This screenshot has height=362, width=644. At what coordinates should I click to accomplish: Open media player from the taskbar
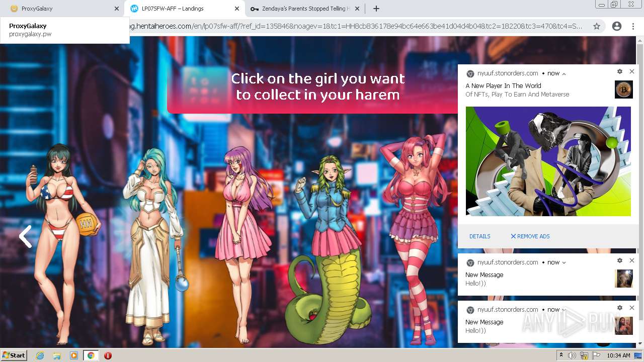(74, 355)
